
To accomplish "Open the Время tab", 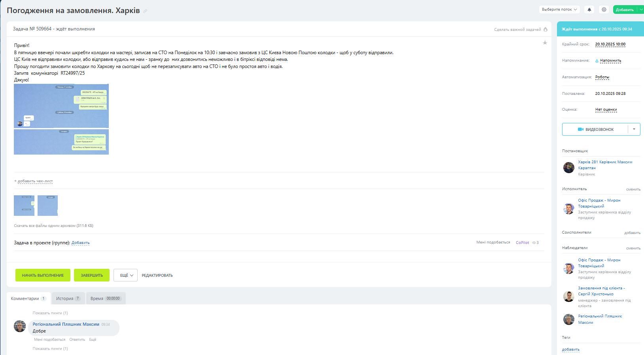I will 105,298.
